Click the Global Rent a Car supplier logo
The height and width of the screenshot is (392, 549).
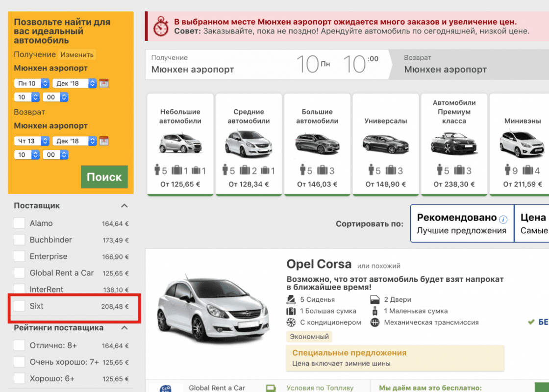click(x=166, y=387)
